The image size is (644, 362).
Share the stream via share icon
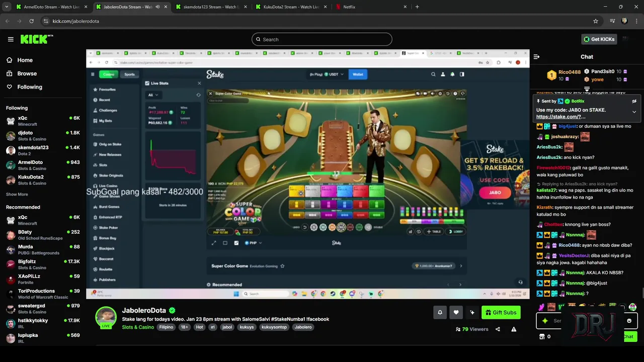[x=498, y=329]
